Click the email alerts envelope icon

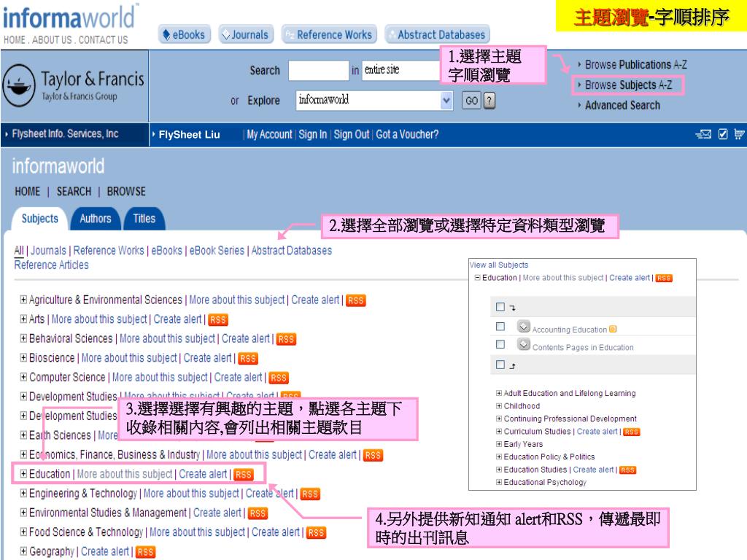point(704,134)
